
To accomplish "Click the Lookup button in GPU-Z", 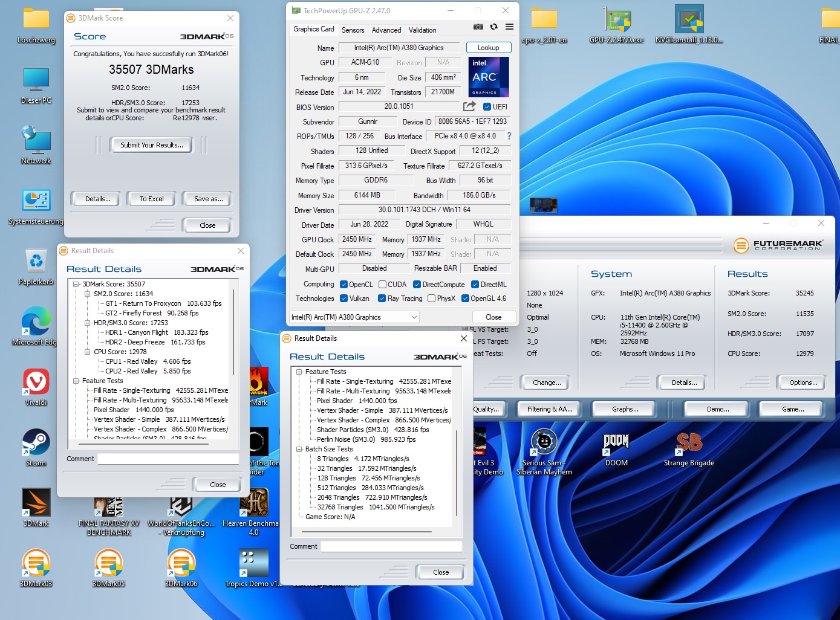I will click(489, 48).
